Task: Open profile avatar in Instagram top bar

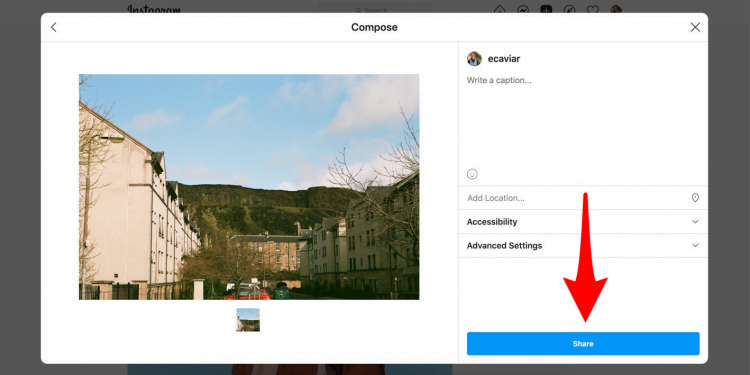Action: click(x=616, y=9)
